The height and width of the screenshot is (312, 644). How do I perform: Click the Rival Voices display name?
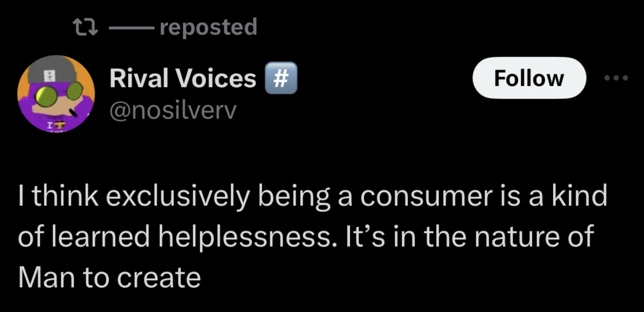coord(182,78)
